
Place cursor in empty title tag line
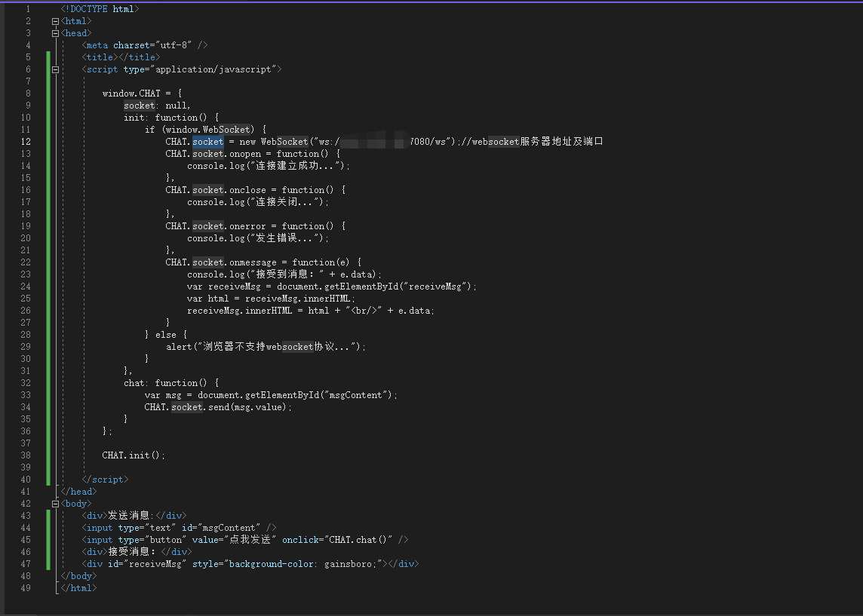tap(121, 57)
